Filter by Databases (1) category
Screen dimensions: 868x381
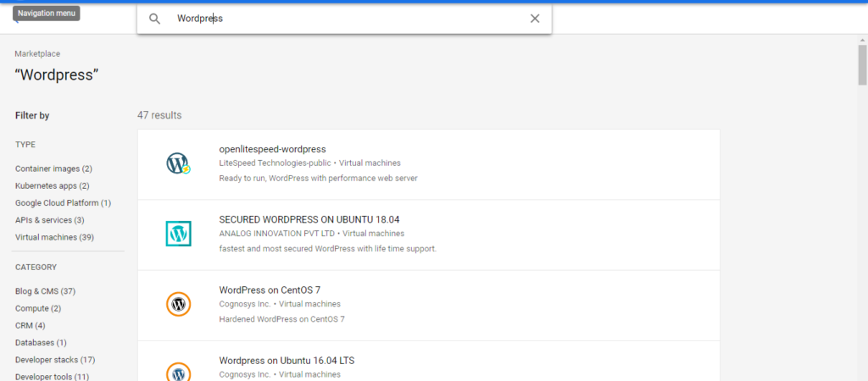click(x=41, y=342)
